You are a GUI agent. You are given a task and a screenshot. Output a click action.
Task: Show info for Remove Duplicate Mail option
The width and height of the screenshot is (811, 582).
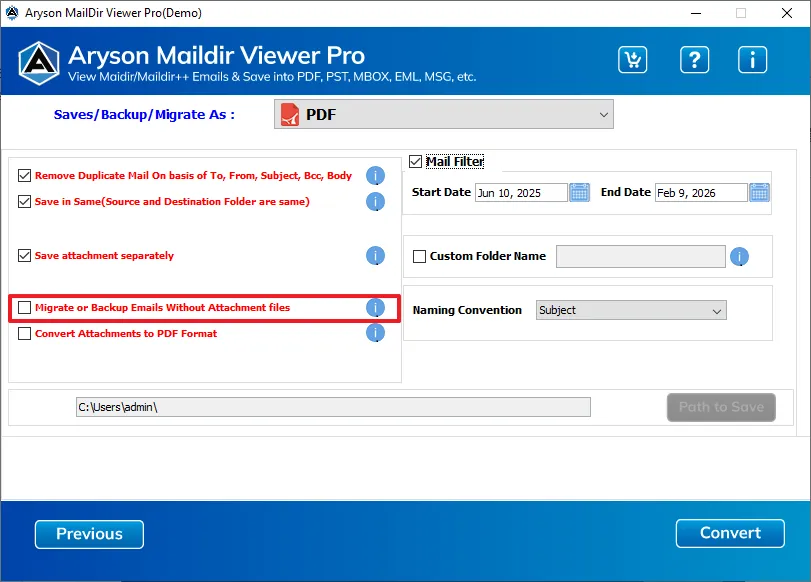tap(375, 175)
